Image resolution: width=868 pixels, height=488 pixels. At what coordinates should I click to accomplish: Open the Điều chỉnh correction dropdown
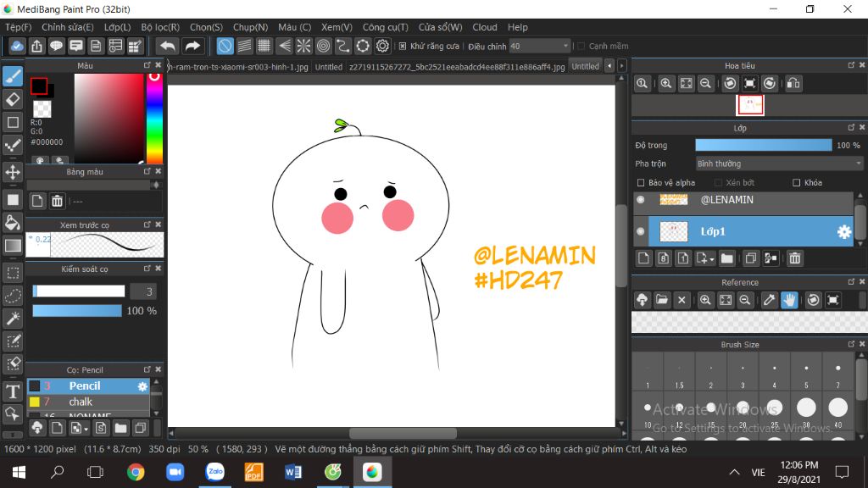pyautogui.click(x=540, y=47)
